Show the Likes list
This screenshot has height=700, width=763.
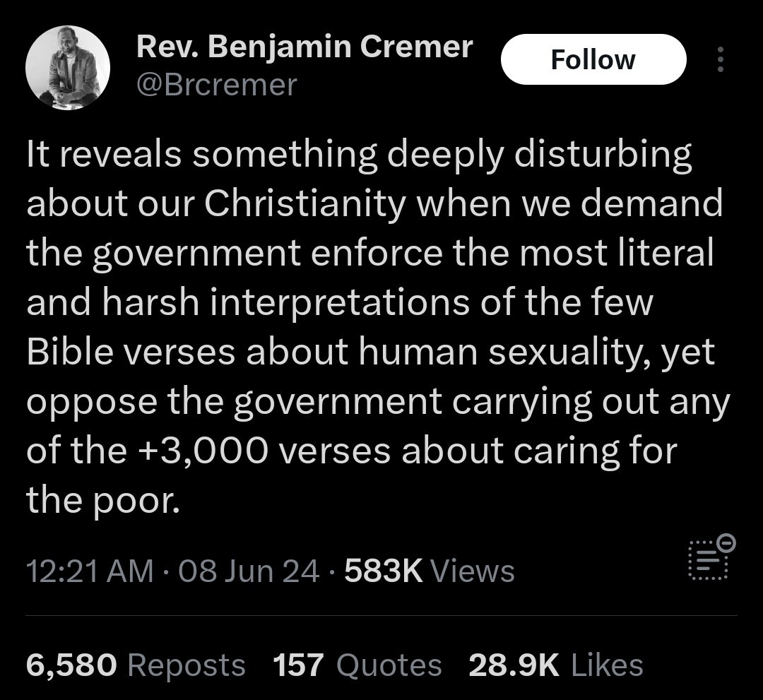607,665
